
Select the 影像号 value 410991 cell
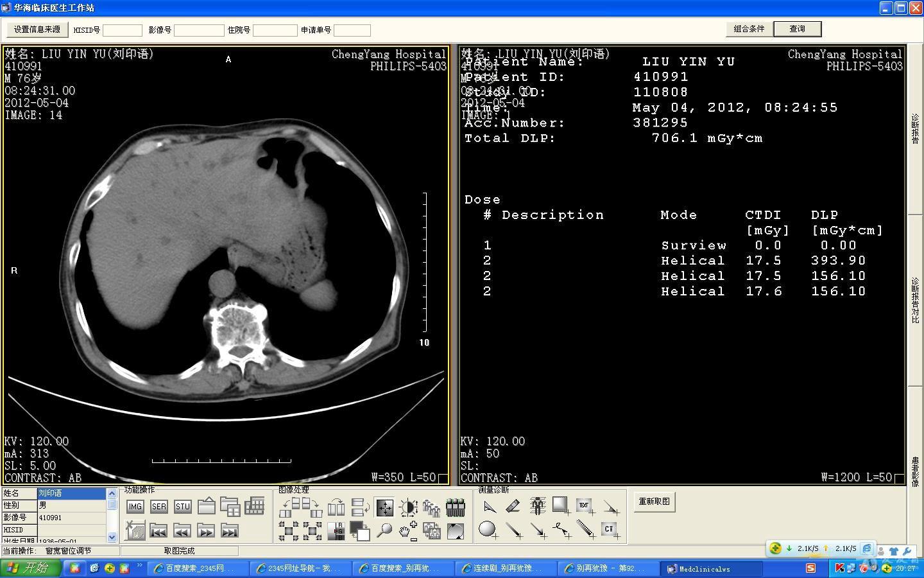(x=71, y=518)
